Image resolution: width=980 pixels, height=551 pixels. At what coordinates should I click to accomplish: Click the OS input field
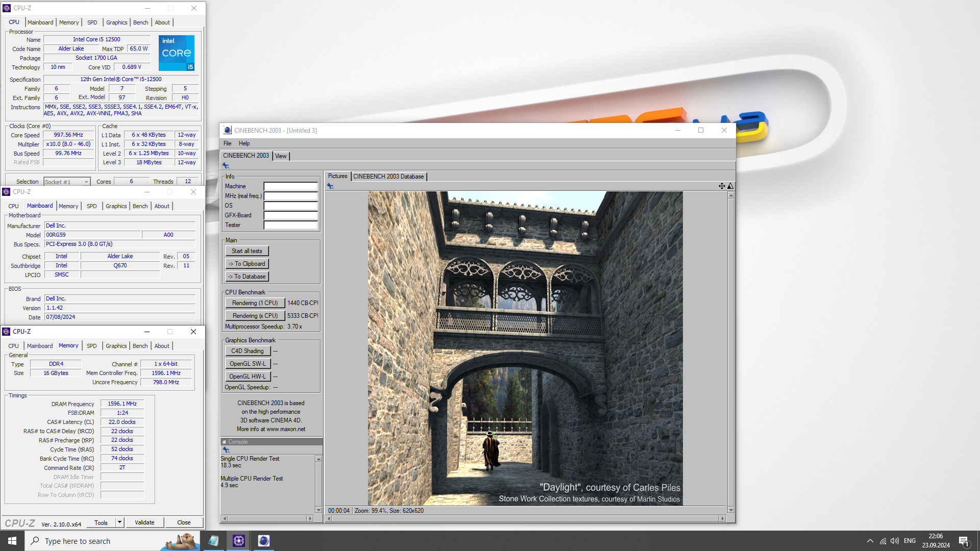click(x=290, y=206)
